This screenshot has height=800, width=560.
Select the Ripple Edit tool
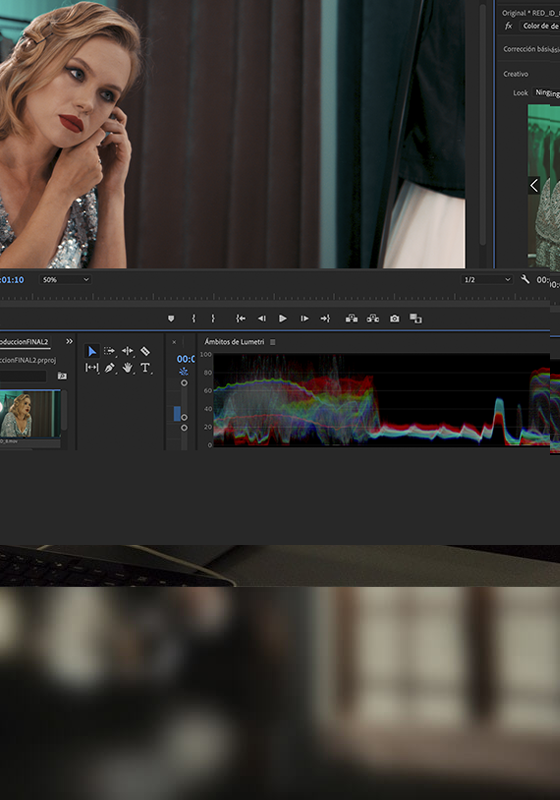pyautogui.click(x=128, y=351)
